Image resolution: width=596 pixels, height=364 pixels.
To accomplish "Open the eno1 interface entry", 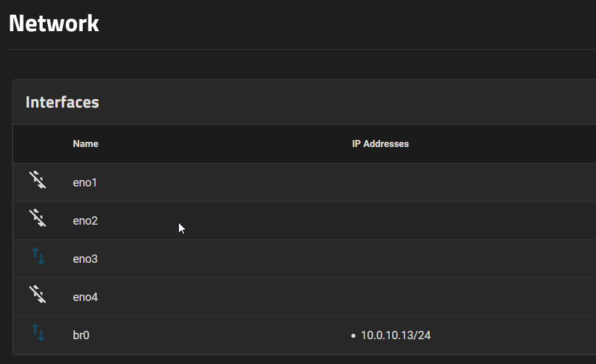I will click(85, 183).
